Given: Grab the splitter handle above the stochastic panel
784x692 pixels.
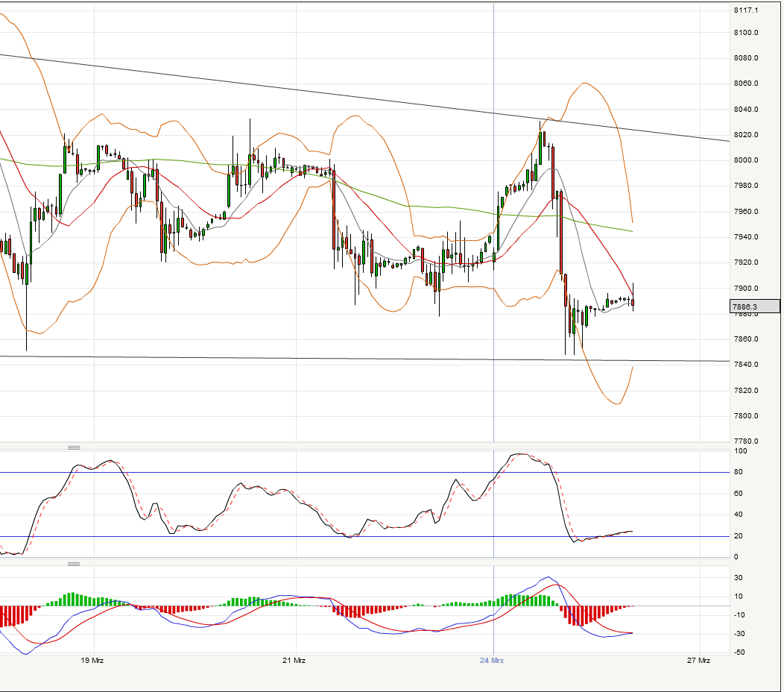Looking at the screenshot, I should tap(74, 447).
